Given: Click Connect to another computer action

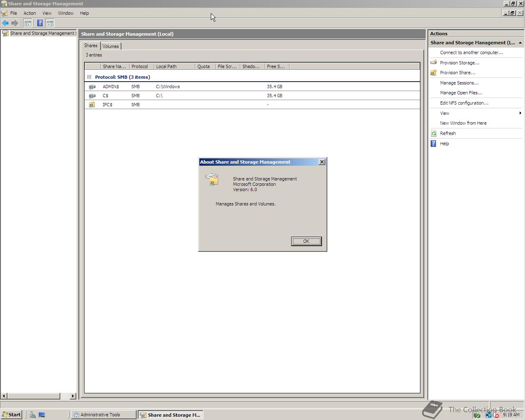Looking at the screenshot, I should coord(471,52).
